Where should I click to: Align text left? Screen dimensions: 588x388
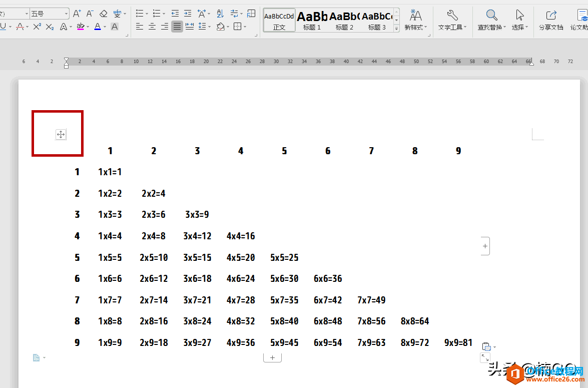coord(140,27)
